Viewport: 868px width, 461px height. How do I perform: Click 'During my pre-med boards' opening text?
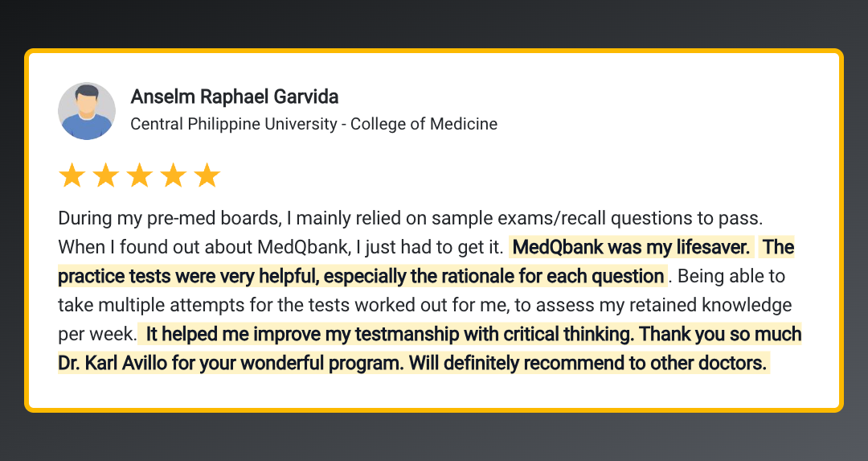point(170,218)
